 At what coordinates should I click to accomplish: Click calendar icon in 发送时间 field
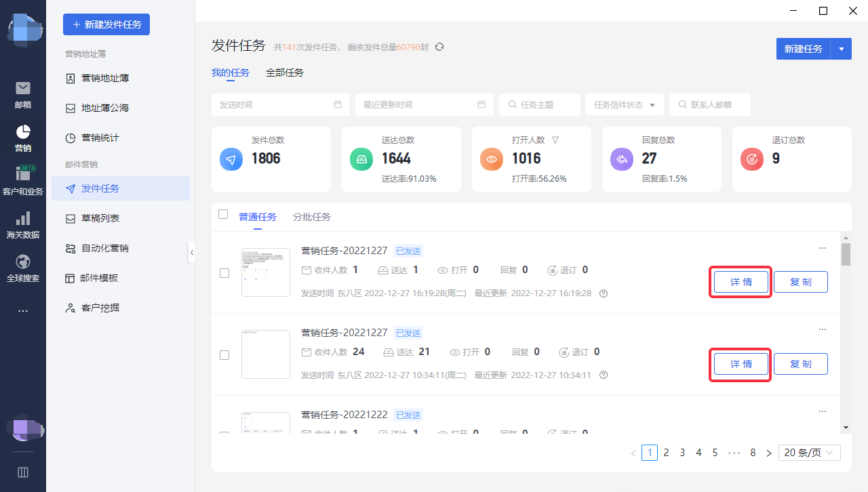[x=338, y=104]
